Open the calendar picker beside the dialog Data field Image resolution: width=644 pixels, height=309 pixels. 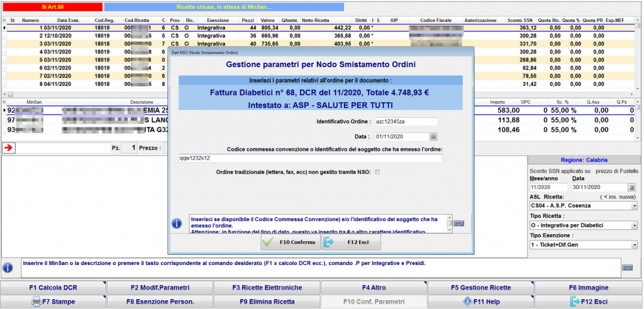[x=433, y=136]
